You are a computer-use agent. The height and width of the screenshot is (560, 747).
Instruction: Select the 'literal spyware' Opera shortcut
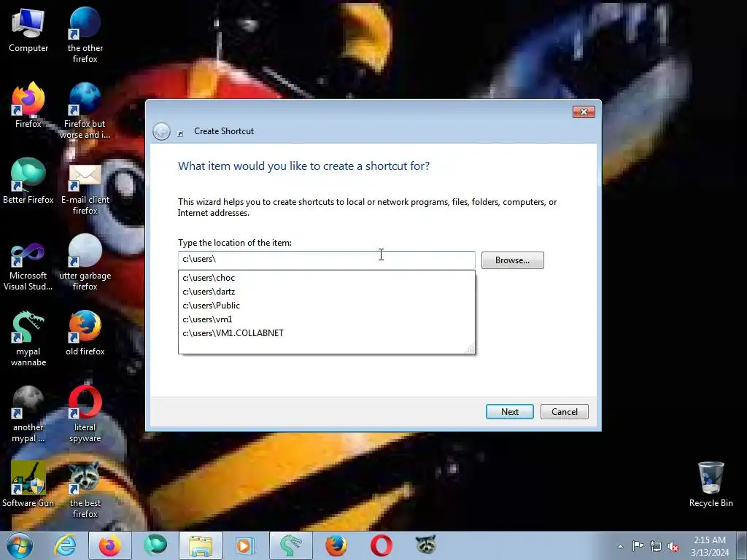(x=85, y=414)
